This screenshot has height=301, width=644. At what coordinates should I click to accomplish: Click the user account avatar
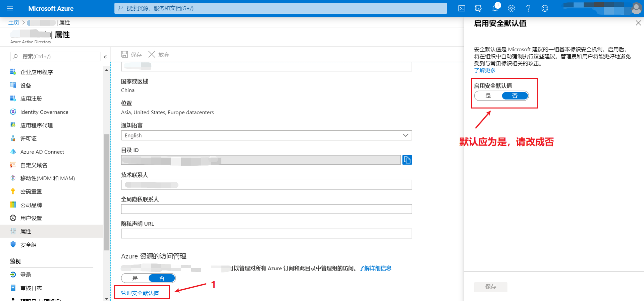pos(636,8)
